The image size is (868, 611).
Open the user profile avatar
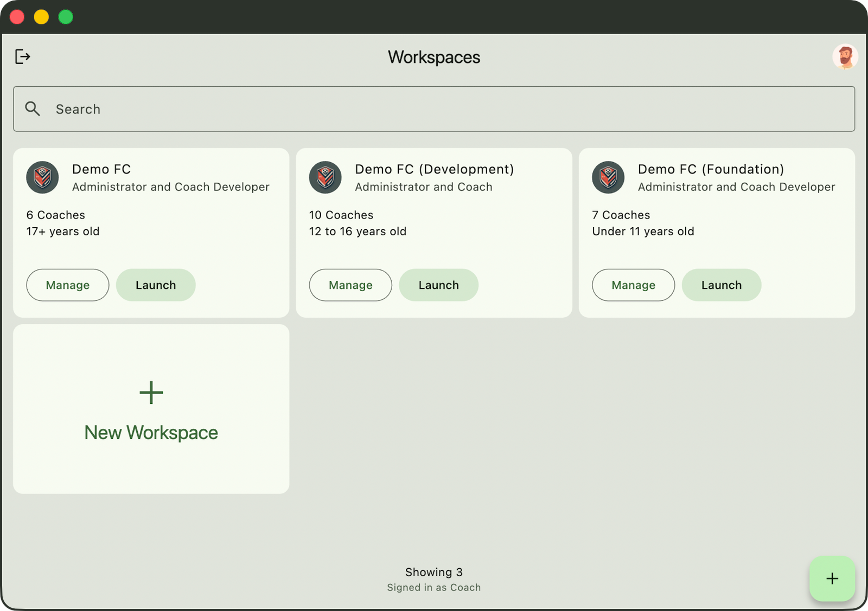point(845,57)
